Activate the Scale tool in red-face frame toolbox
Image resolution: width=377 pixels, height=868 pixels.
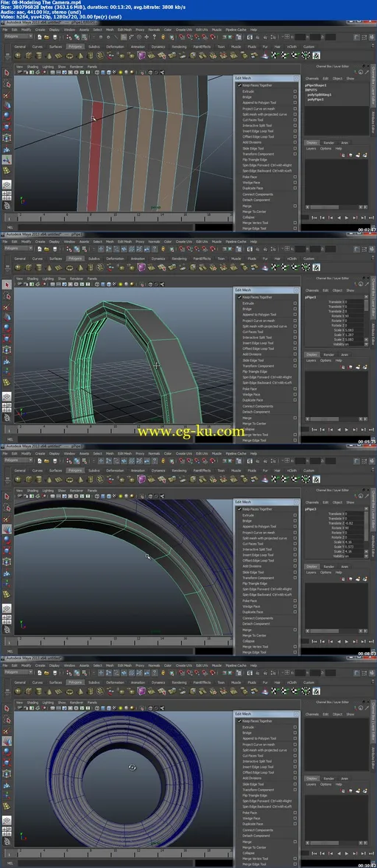pos(7,127)
